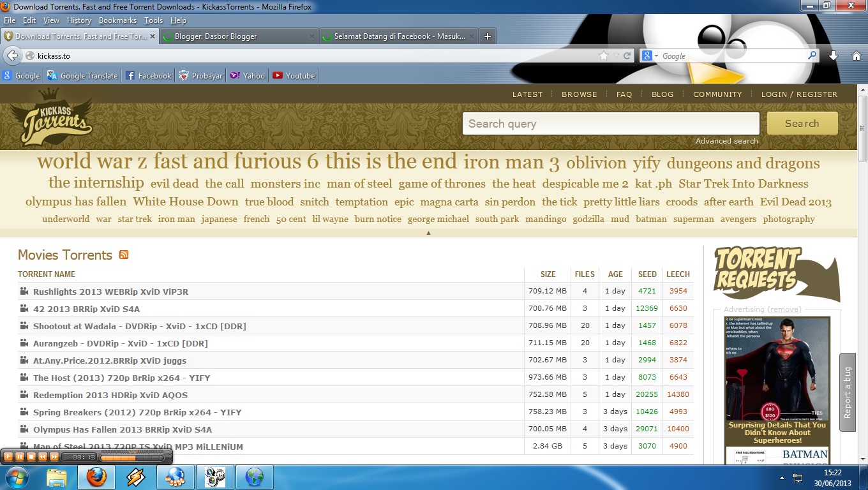Open a new tab with the plus button

(x=488, y=36)
